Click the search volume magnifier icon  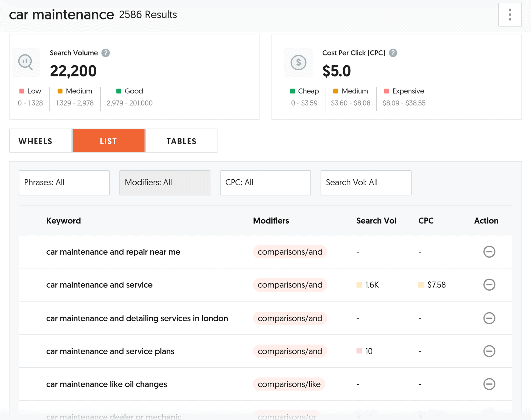[x=26, y=62]
